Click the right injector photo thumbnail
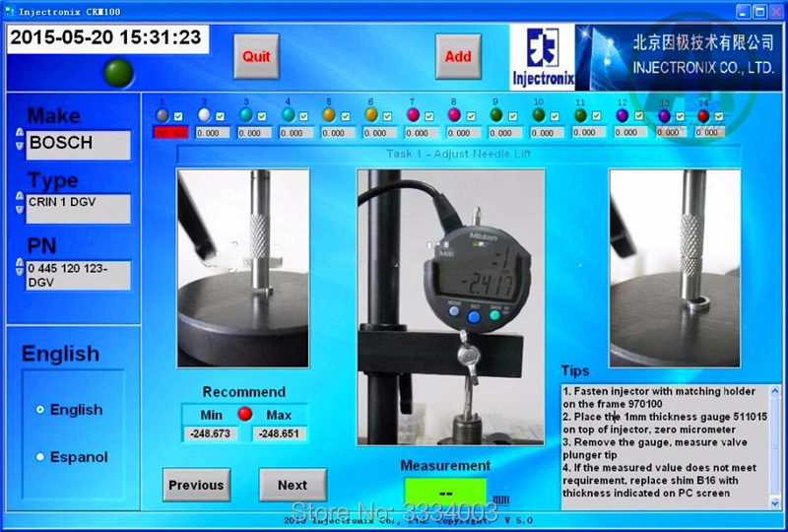Viewport: 788px width, 532px height. pos(675,268)
